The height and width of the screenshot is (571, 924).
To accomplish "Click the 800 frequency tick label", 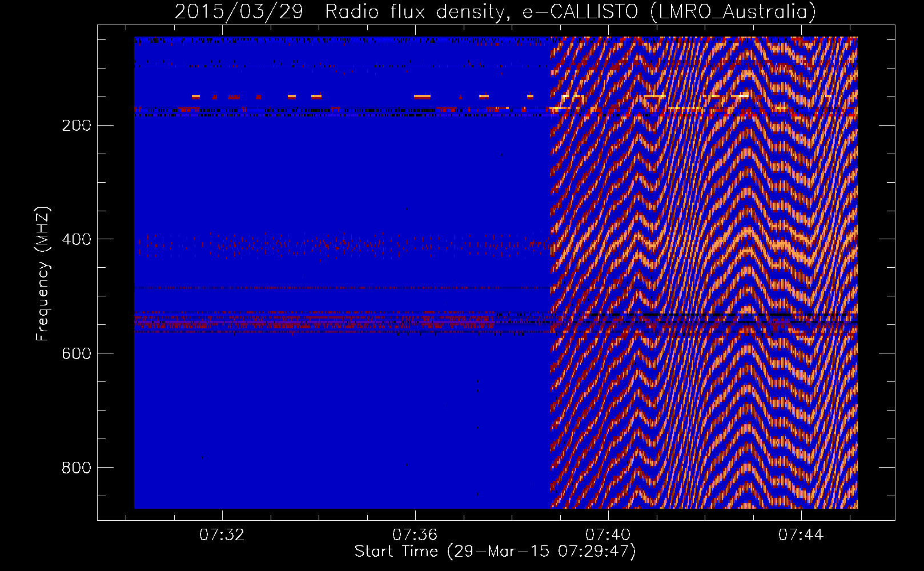I will click(x=76, y=468).
